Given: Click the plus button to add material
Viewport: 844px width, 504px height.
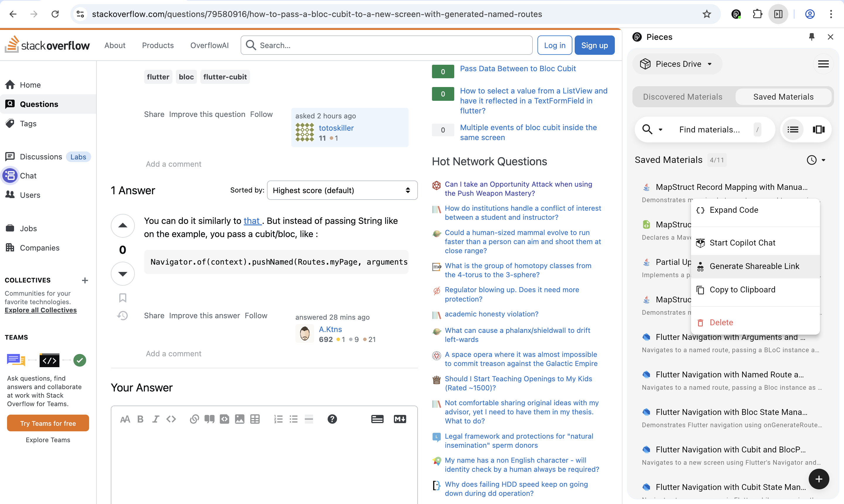Looking at the screenshot, I should coord(819,479).
